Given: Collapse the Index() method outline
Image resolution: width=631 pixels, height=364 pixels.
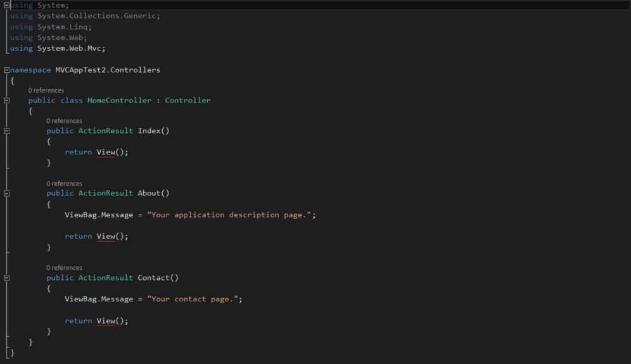Looking at the screenshot, I should tap(6, 130).
